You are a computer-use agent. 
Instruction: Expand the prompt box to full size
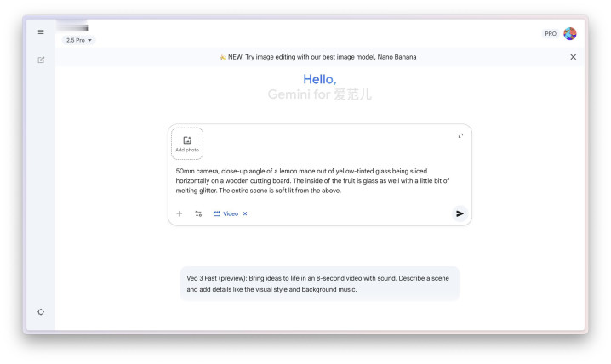pyautogui.click(x=460, y=135)
